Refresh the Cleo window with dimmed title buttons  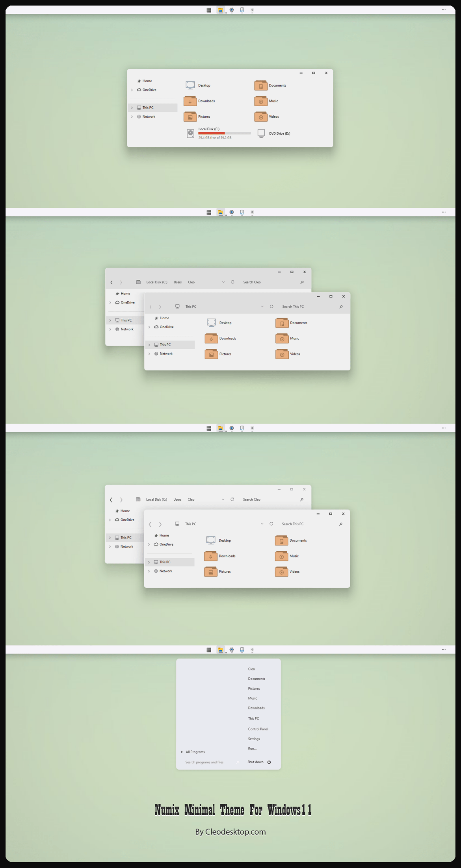(x=232, y=500)
